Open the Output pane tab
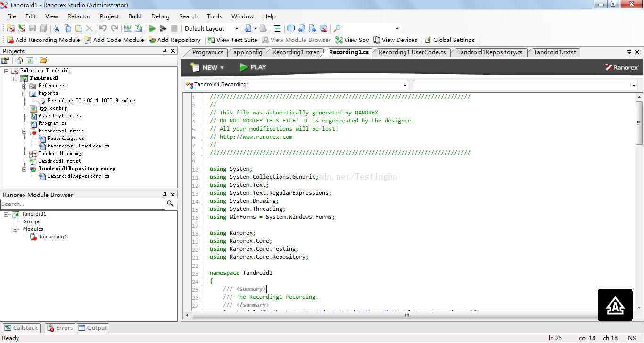The image size is (644, 343). pos(93,328)
